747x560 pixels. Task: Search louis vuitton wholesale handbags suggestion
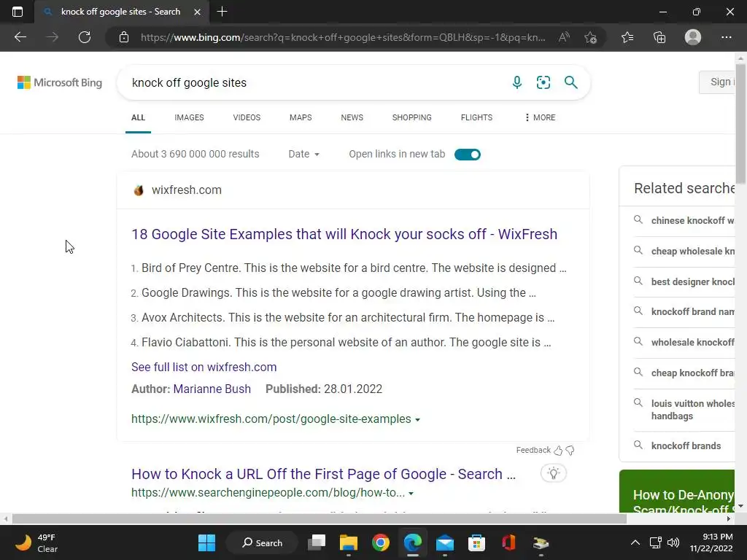(693, 410)
